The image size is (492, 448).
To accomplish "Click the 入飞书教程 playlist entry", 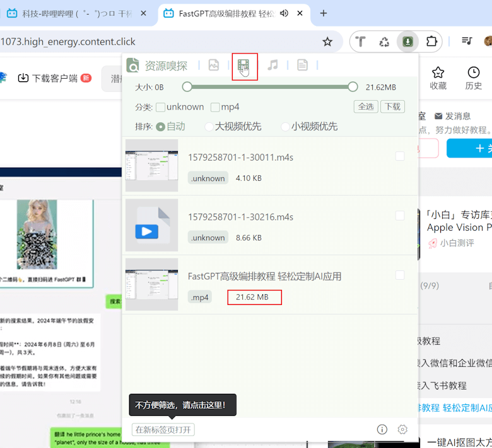I will [x=442, y=386].
